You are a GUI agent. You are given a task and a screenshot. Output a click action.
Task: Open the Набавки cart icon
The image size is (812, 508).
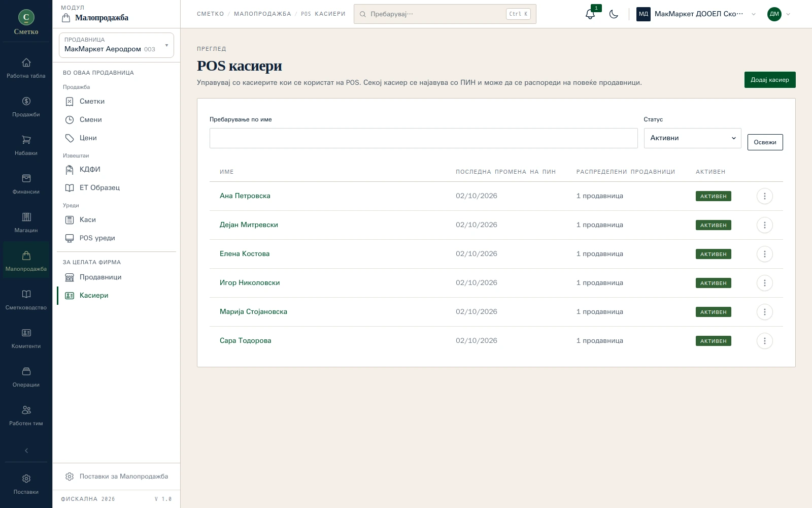(x=26, y=140)
